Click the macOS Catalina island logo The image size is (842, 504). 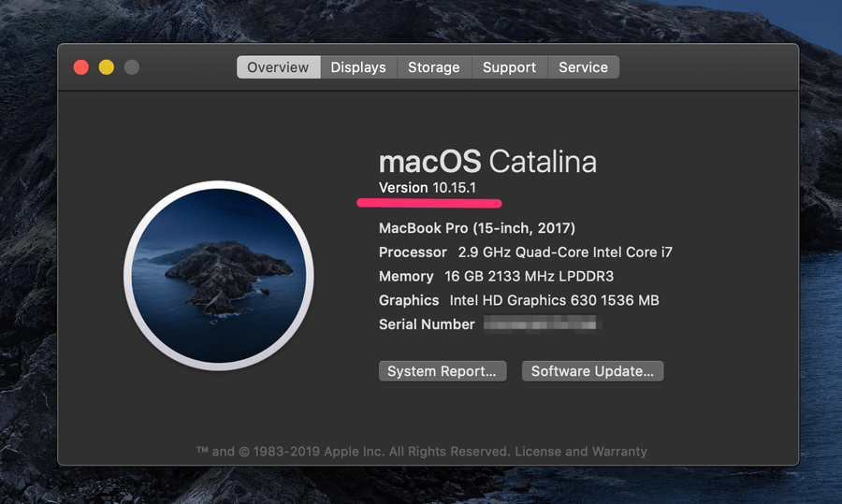coord(219,275)
